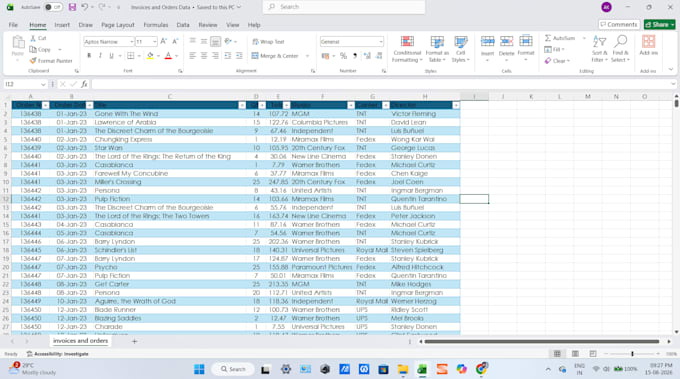This screenshot has height=379, width=680.
Task: Switch to Page Break Preview in status bar
Action: 593,354
